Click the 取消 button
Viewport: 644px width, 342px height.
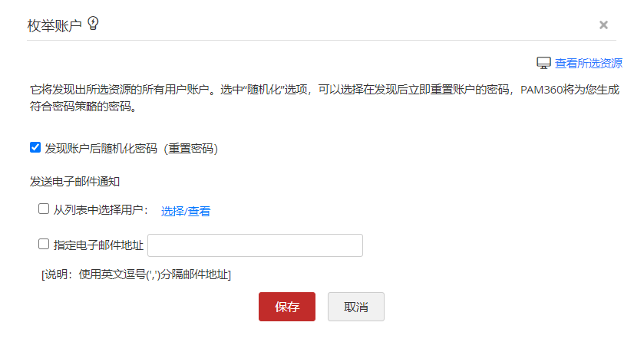click(355, 307)
